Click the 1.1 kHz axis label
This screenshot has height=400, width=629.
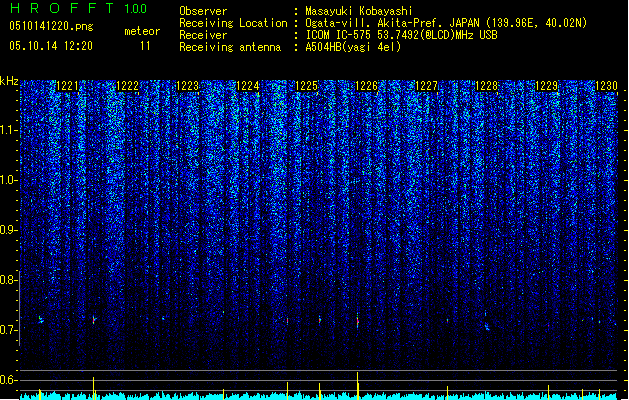(x=9, y=130)
